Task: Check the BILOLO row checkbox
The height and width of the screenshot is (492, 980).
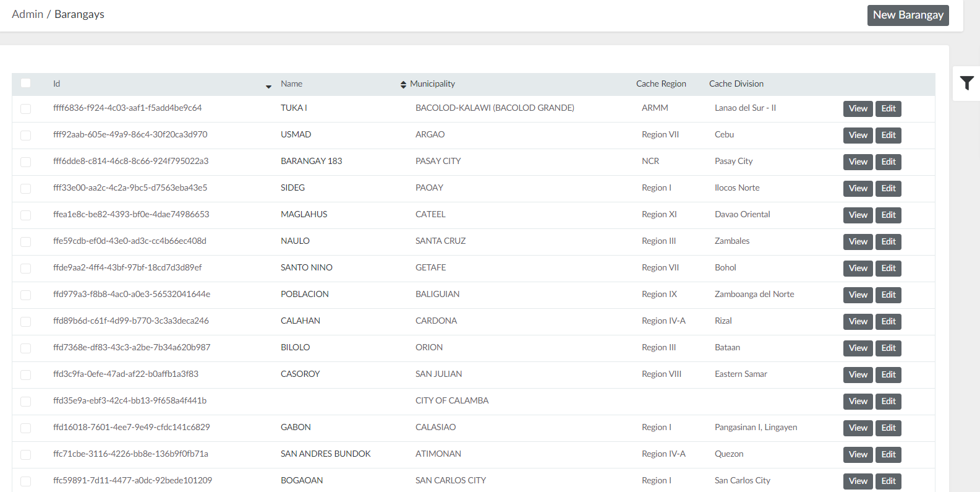Action: coord(25,348)
